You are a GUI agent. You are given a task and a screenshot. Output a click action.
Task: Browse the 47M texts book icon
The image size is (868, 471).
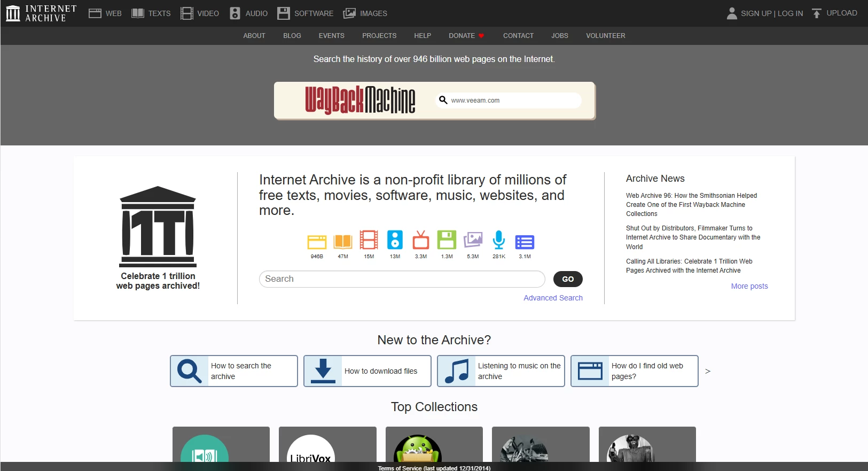click(x=343, y=242)
